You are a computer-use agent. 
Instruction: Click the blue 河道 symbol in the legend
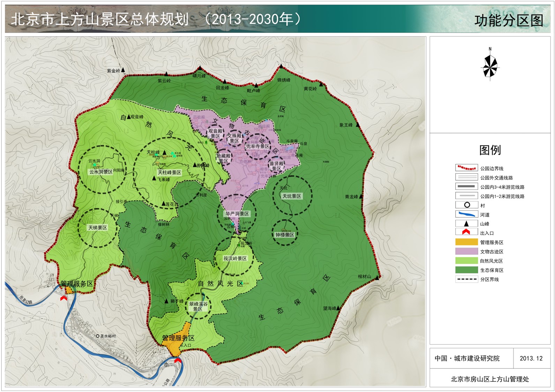(466, 214)
